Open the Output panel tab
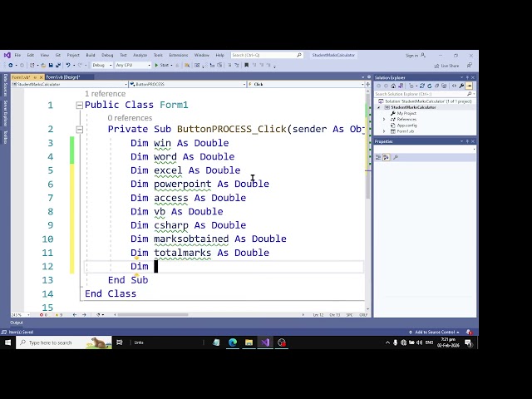The width and height of the screenshot is (532, 399). pos(17,323)
